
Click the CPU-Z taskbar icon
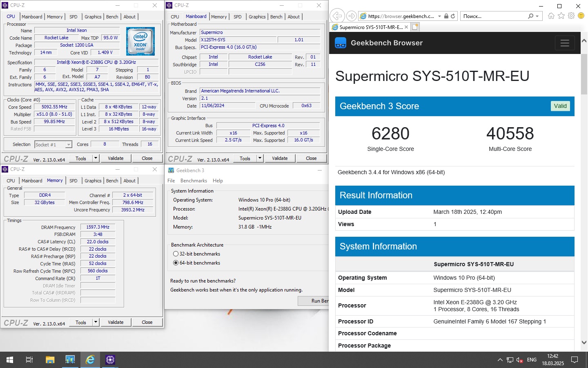tap(110, 360)
